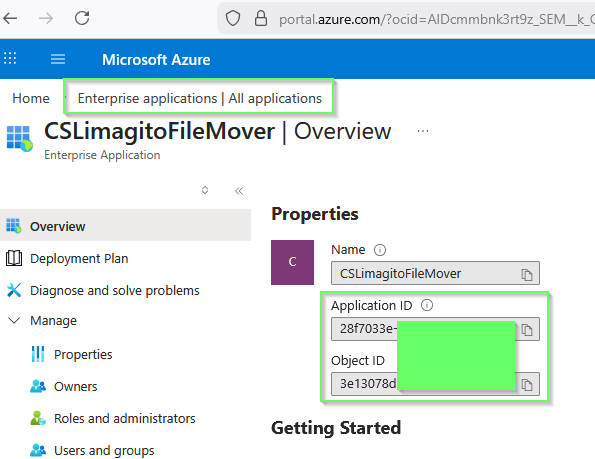This screenshot has width=595, height=459.
Task: Click the Deployment Plan book icon
Action: [x=14, y=258]
